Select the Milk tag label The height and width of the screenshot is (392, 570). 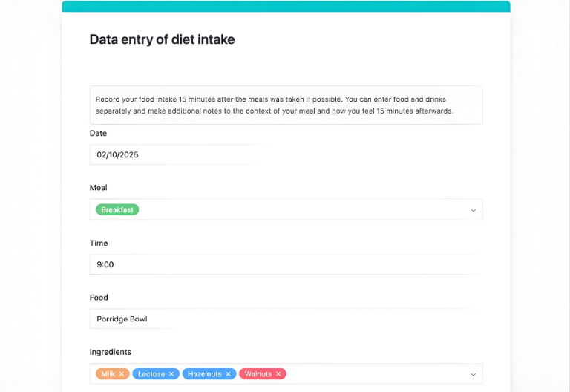(108, 374)
